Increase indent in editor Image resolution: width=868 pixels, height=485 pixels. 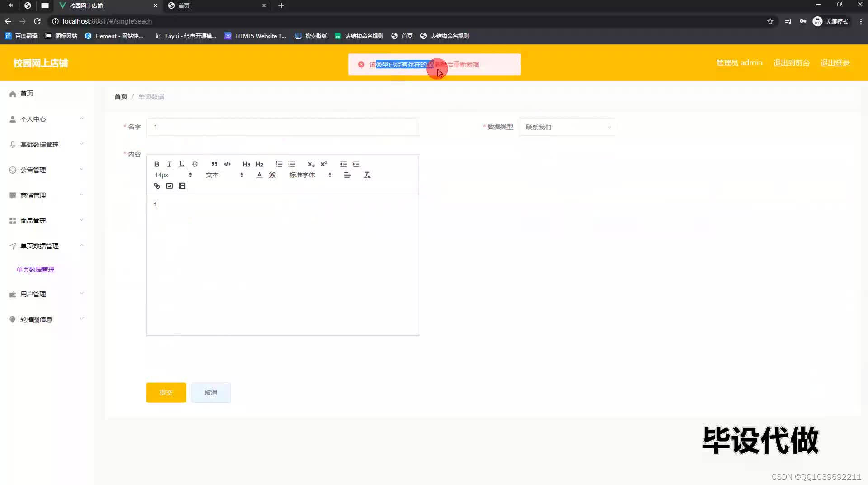tap(356, 164)
